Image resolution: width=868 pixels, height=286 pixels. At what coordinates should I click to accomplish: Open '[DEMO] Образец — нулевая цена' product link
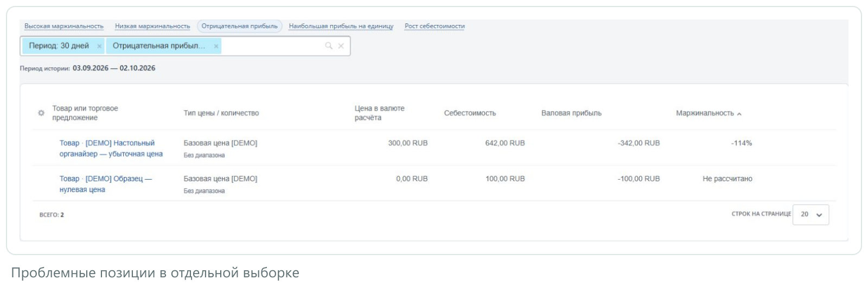[106, 184]
